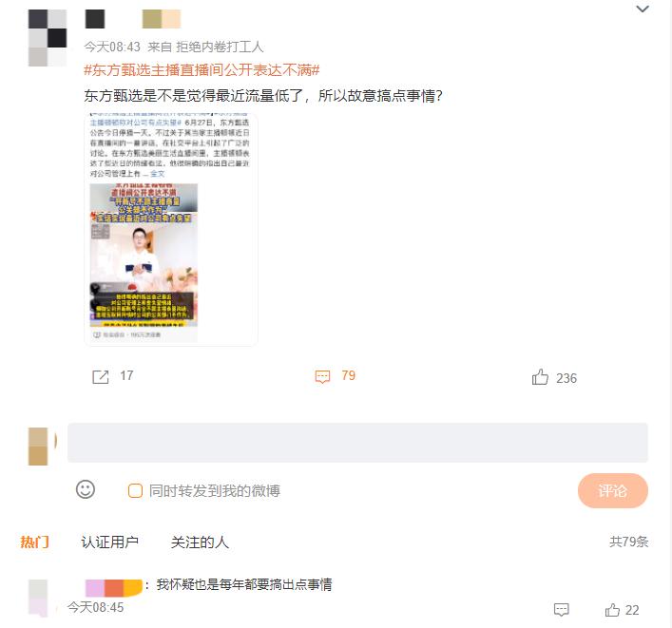This screenshot has width=672, height=628.
Task: Open the embedded news card thumbnail
Action: 144,255
